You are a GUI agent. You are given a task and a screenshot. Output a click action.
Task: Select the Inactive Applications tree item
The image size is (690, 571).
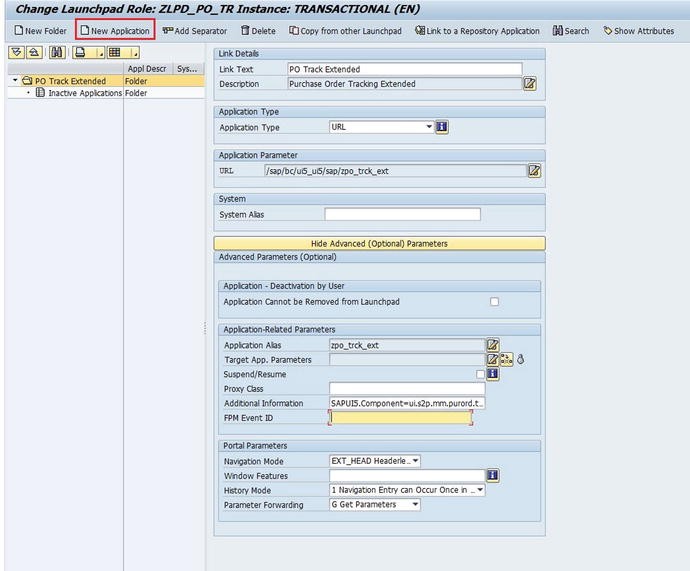pos(85,93)
